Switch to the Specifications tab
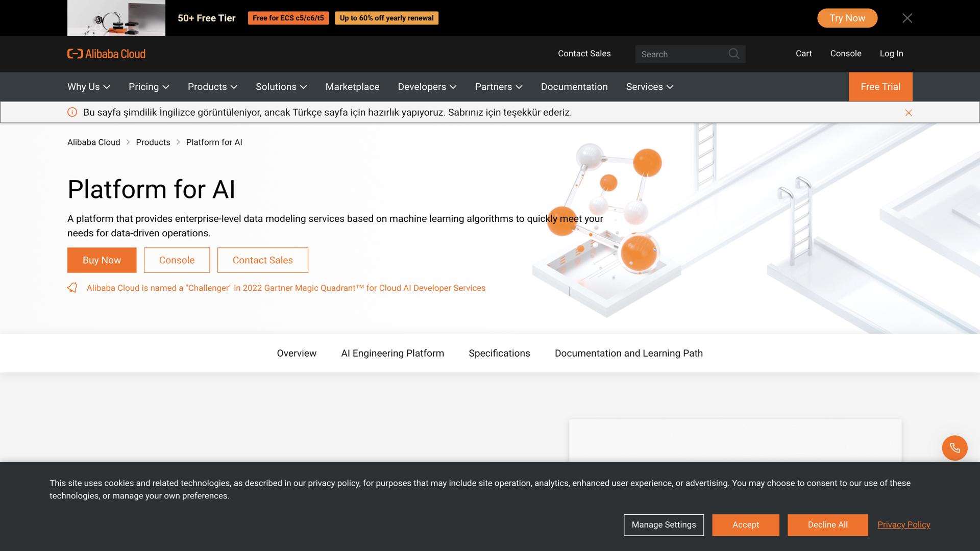The image size is (980, 551). tap(499, 353)
